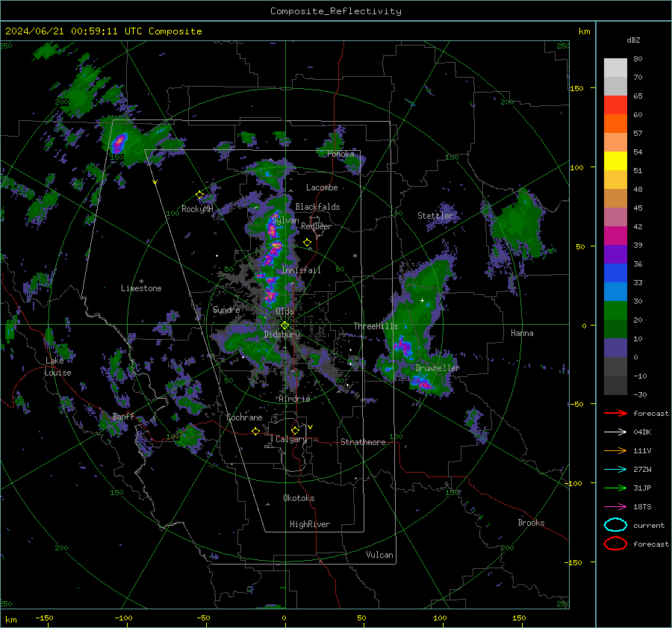The width and height of the screenshot is (672, 628).
Task: Pick the royal blue dBZ swatch
Action: pos(615,273)
